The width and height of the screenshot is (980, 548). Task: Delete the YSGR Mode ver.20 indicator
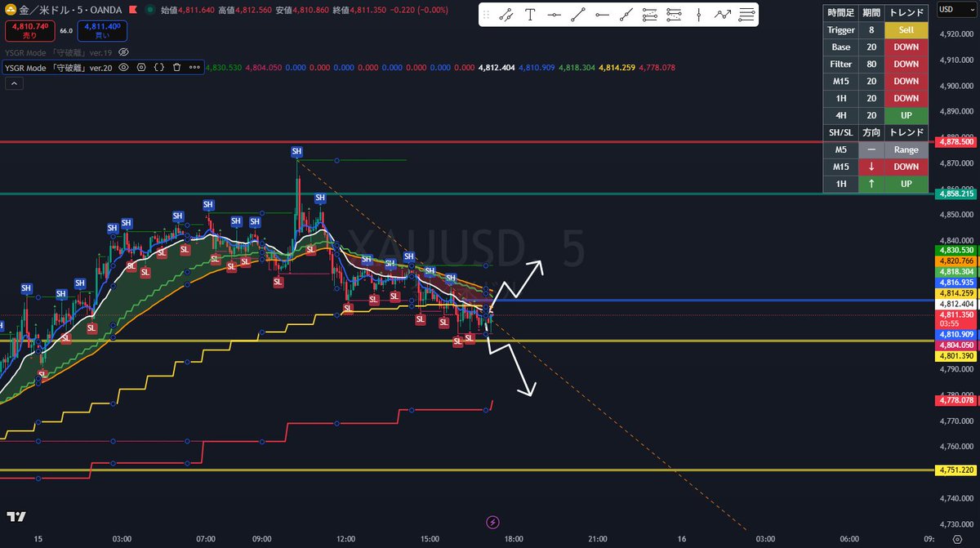pyautogui.click(x=176, y=68)
